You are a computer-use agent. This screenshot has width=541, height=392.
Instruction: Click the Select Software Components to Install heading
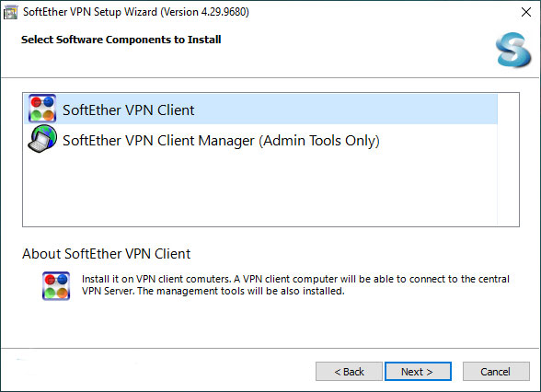[121, 40]
